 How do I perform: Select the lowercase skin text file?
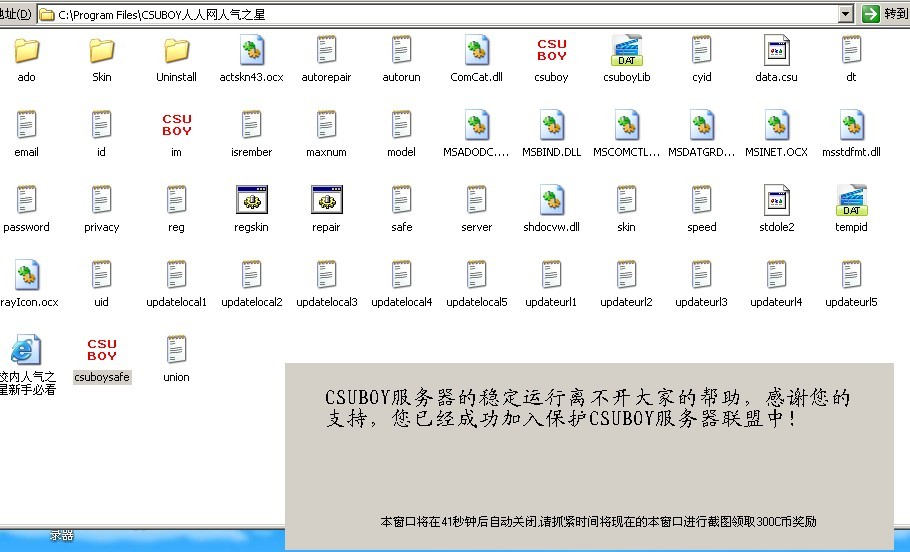click(x=626, y=200)
